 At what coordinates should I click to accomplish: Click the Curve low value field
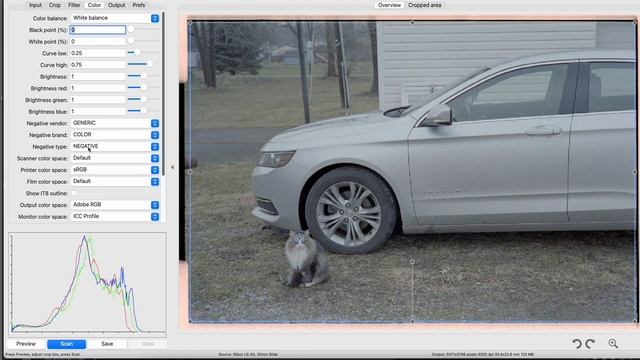coord(98,53)
